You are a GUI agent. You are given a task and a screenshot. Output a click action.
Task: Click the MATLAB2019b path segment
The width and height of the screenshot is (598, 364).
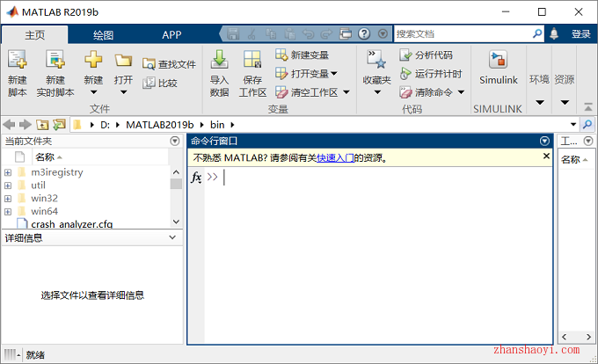coord(160,125)
